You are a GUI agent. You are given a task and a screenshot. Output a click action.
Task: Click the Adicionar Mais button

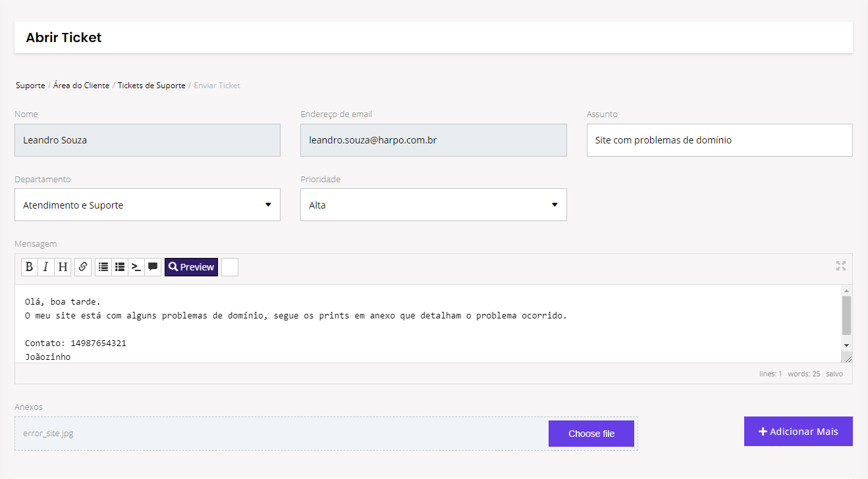[798, 432]
